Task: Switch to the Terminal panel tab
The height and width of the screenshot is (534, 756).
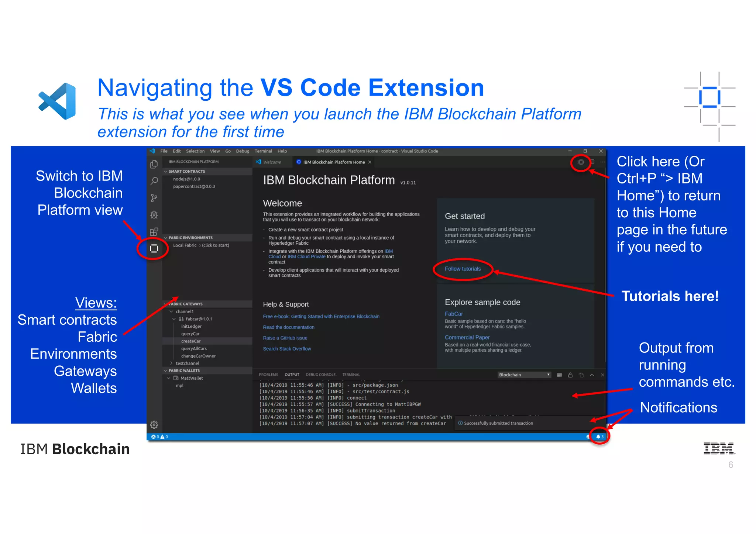Action: [351, 375]
